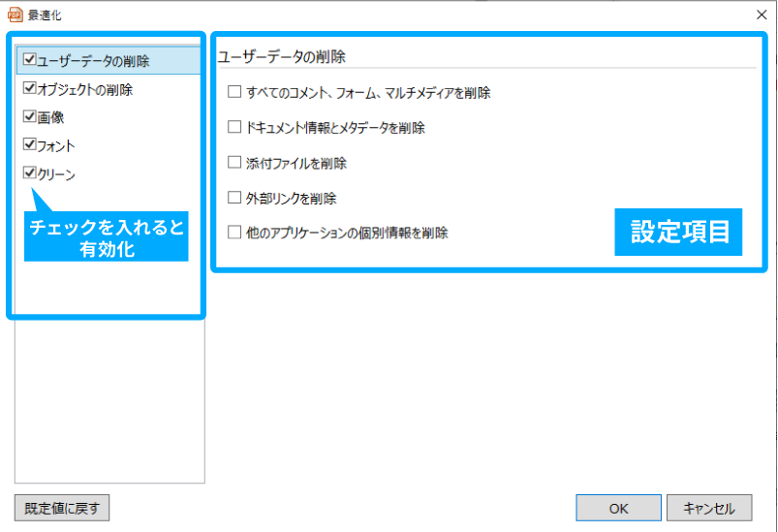Image resolution: width=778 pixels, height=532 pixels.
Task: Select オブジェクトの削除 category label
Action: tap(85, 89)
